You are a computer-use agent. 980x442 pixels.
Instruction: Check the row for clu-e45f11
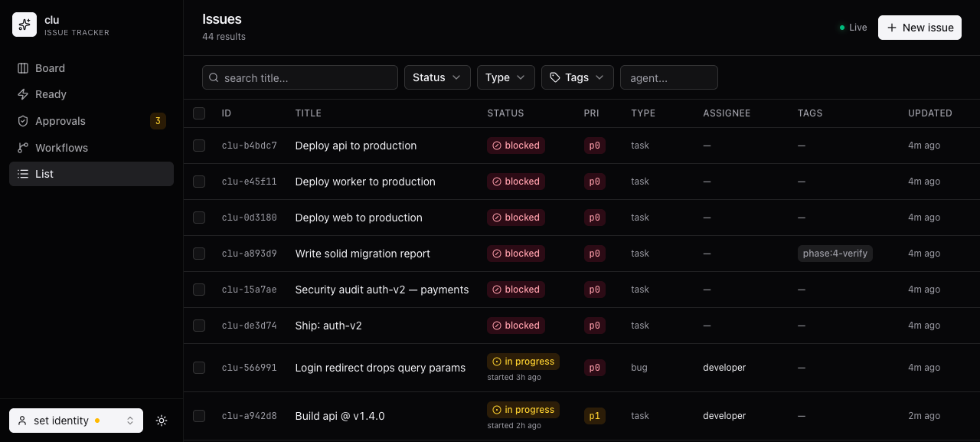click(199, 182)
